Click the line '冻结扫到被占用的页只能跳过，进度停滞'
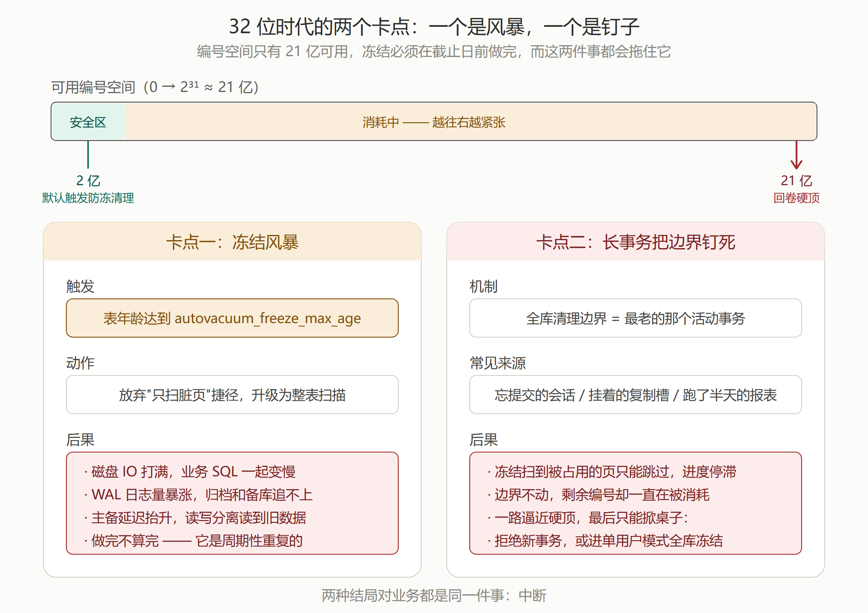The height and width of the screenshot is (613, 868). click(612, 472)
